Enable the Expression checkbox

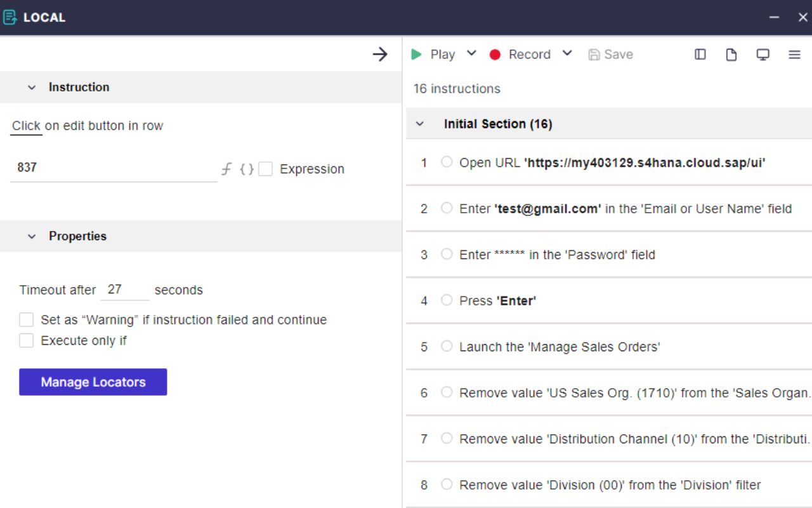pos(265,168)
